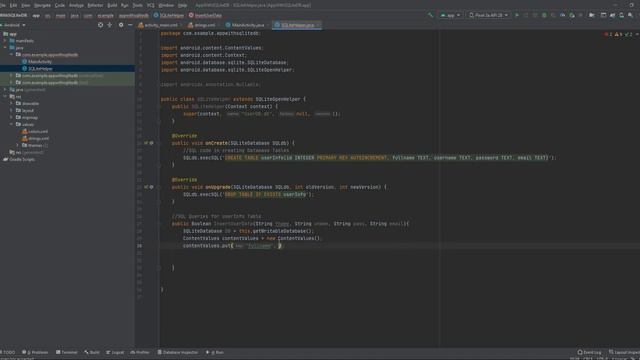Open project panel settings gear
The height and width of the screenshot is (360, 640).
coord(121,25)
